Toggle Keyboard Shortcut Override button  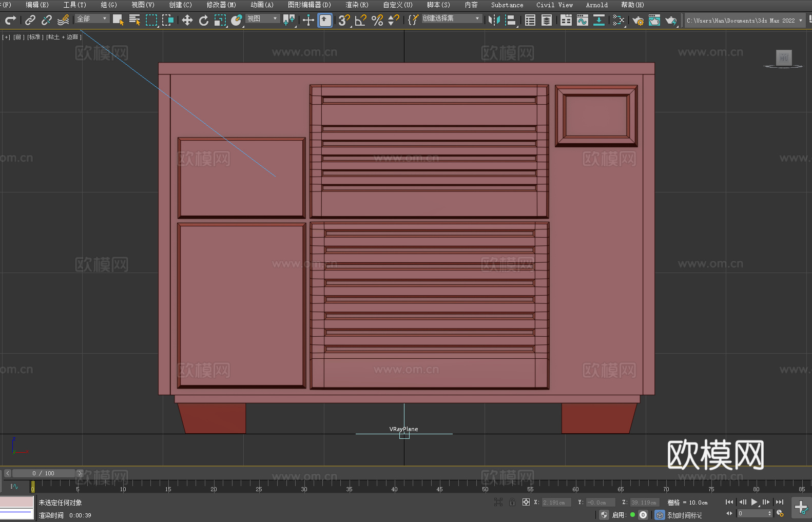click(x=325, y=20)
